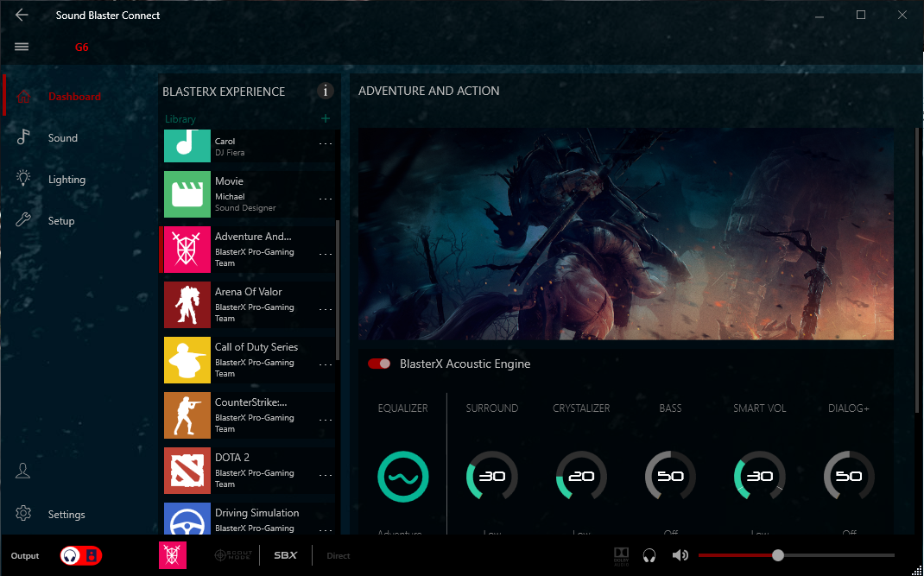Select the Carol music profile icon

187,146
